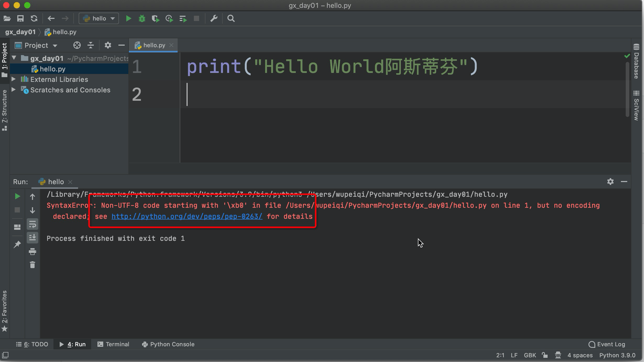Open settings with the wrench icon
The height and width of the screenshot is (362, 644).
point(214,18)
